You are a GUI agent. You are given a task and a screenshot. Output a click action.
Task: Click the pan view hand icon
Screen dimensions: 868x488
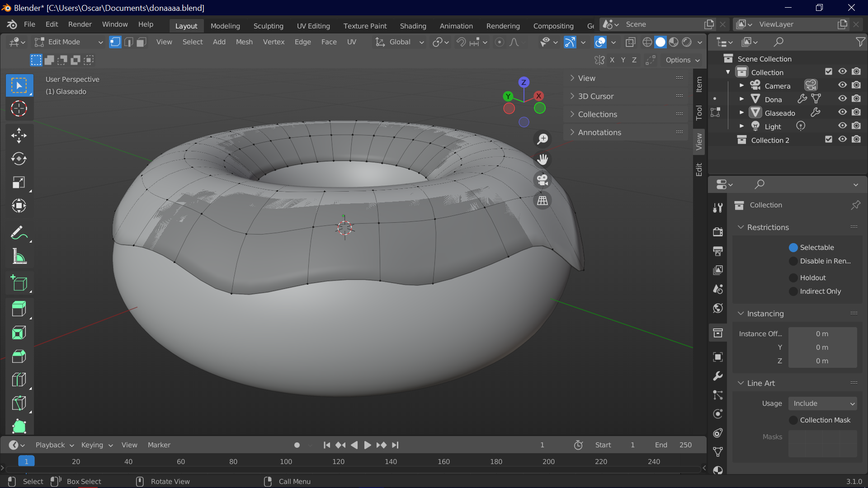542,160
